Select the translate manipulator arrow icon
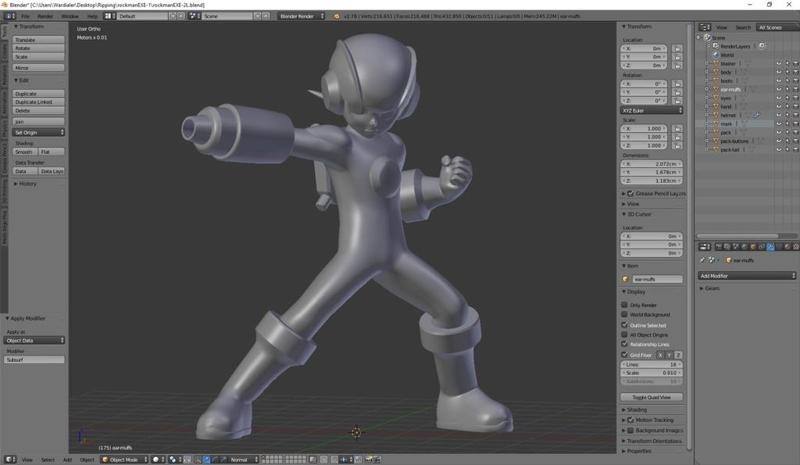This screenshot has height=465, width=800. tap(206, 459)
